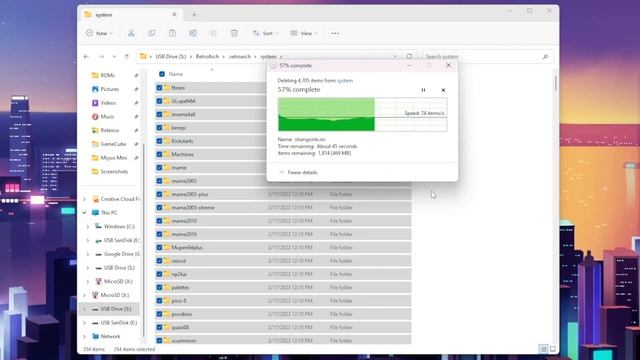This screenshot has width=640, height=360.
Task: Click retroarch breadcrumb segment
Action: pos(240,56)
